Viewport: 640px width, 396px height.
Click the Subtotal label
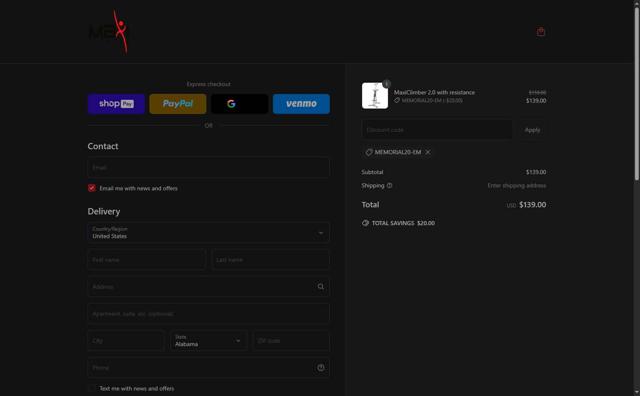[x=372, y=172]
